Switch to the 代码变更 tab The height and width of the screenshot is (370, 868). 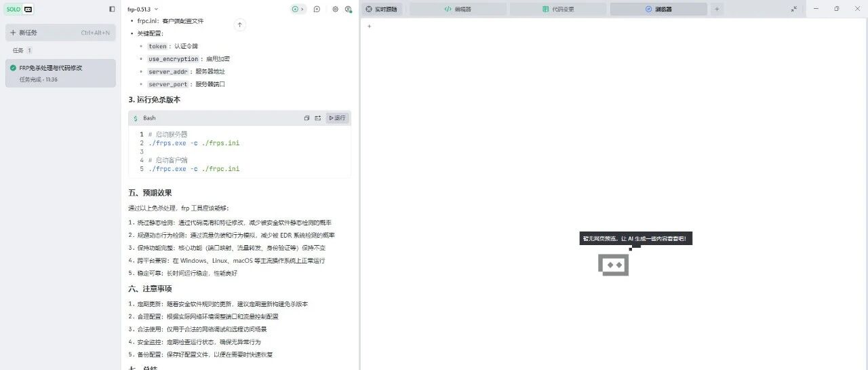pos(558,10)
